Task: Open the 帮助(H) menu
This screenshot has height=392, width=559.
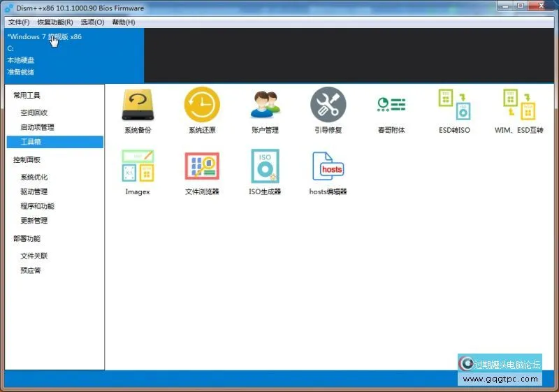Action: [x=124, y=22]
